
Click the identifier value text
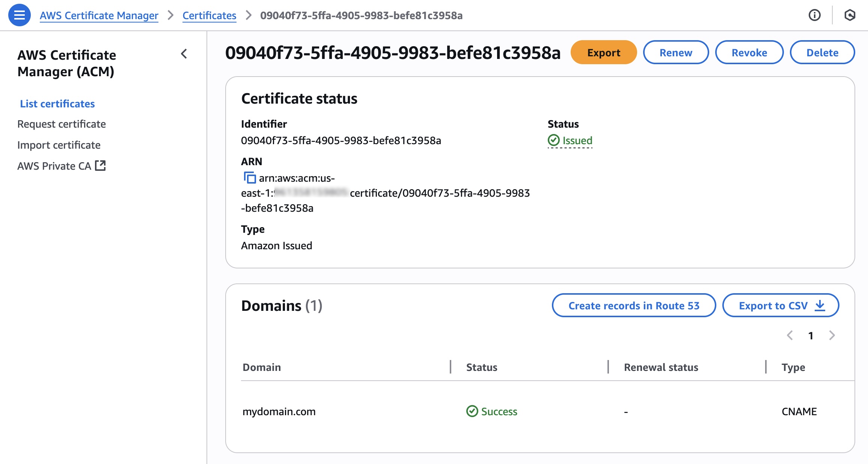(341, 140)
